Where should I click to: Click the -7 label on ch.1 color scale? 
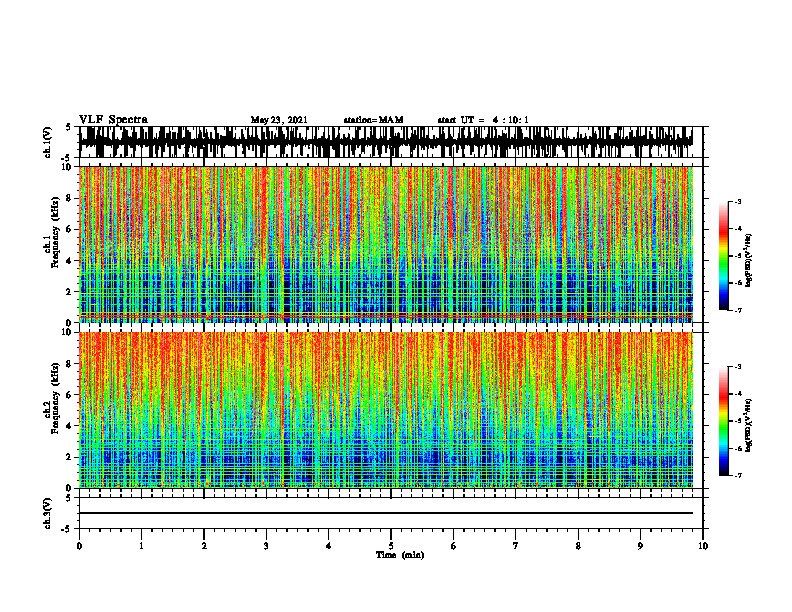(737, 310)
